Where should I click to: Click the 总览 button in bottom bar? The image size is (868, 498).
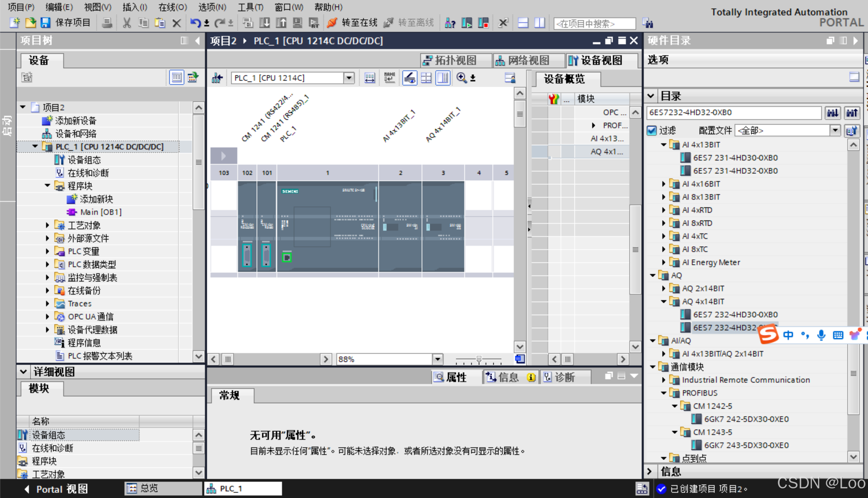163,488
